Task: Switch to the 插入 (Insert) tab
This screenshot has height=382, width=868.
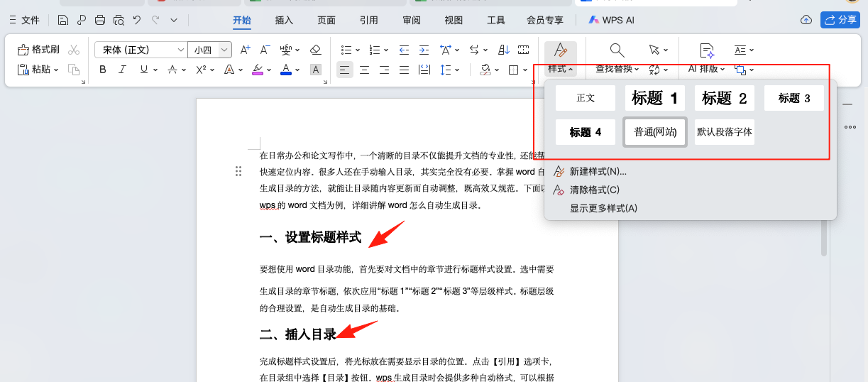Action: coord(284,20)
